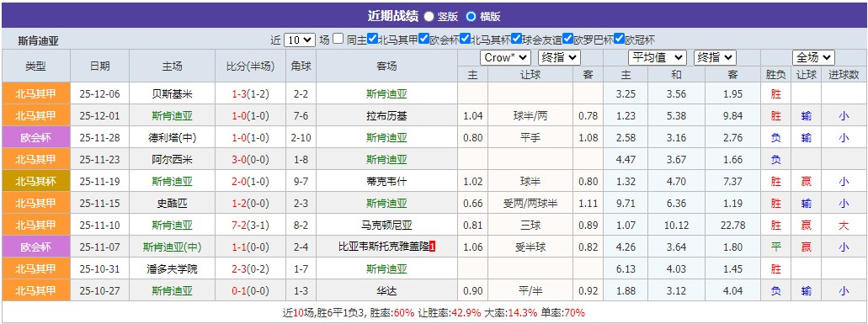
Task: Click the 2-10 corner count
Action: pyautogui.click(x=301, y=138)
